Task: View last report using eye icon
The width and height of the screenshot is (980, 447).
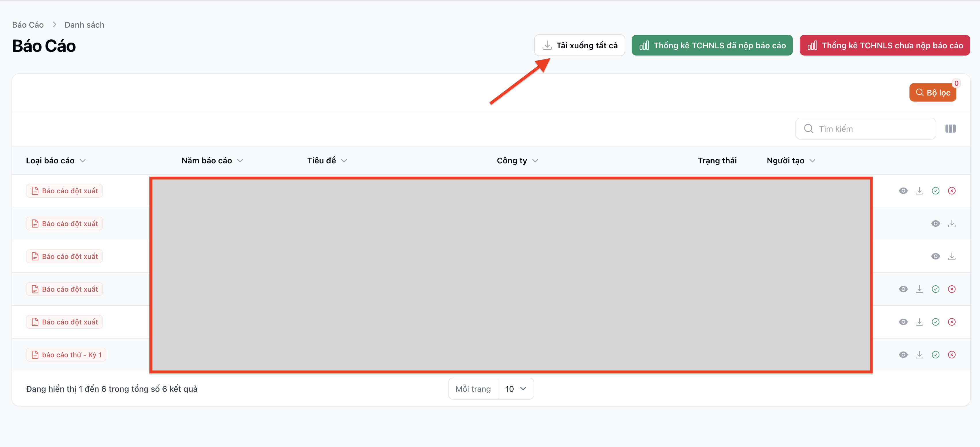Action: (903, 355)
